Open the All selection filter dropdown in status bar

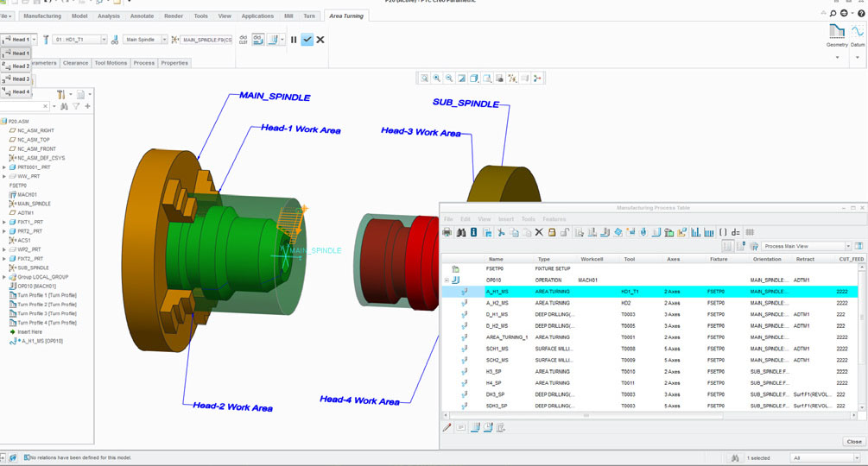[857, 457]
